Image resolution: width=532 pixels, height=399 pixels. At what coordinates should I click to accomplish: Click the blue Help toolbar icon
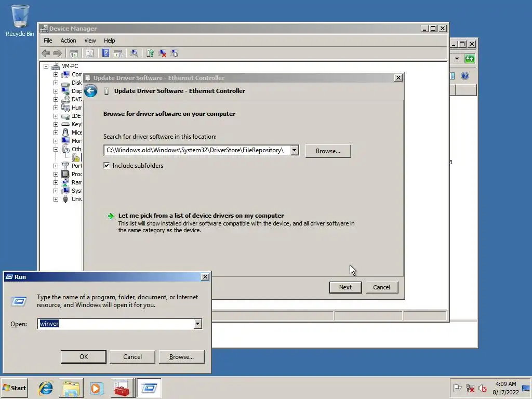pos(106,54)
